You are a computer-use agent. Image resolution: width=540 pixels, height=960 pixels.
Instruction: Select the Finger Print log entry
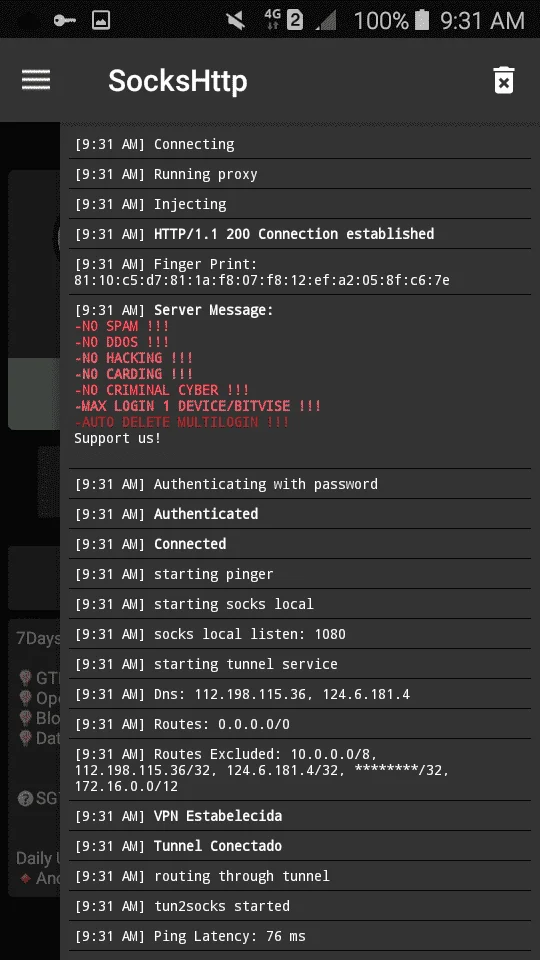click(299, 272)
